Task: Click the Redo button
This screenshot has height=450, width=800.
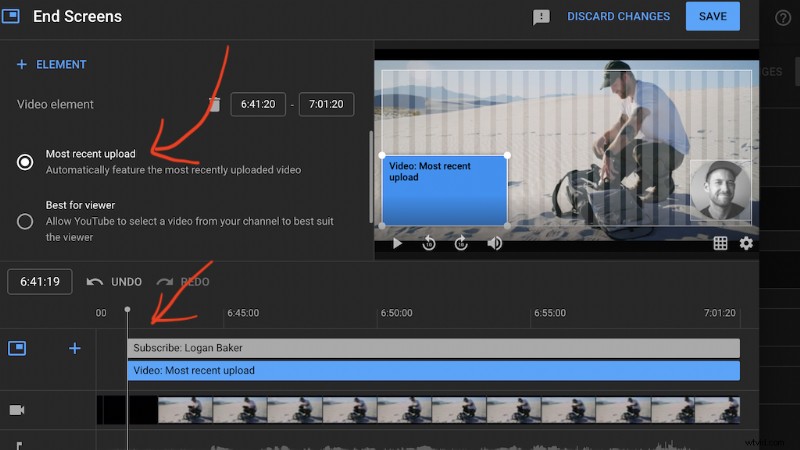Action: pyautogui.click(x=183, y=282)
